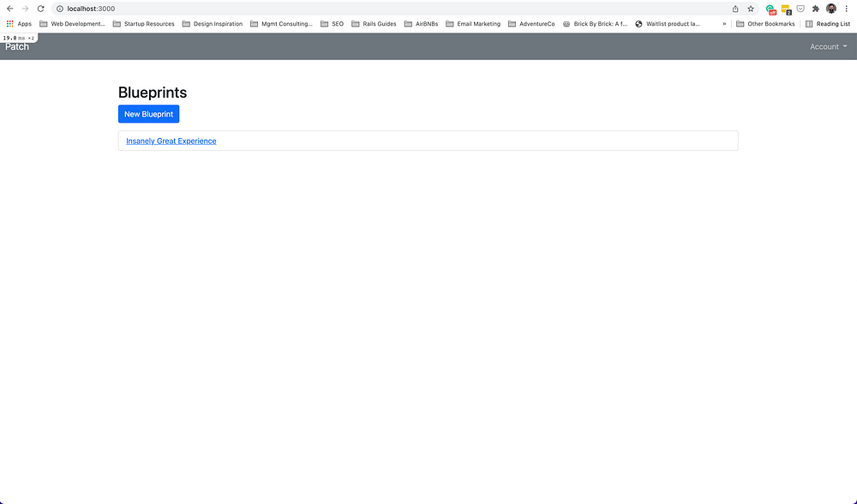Click the share page icon

tap(735, 9)
